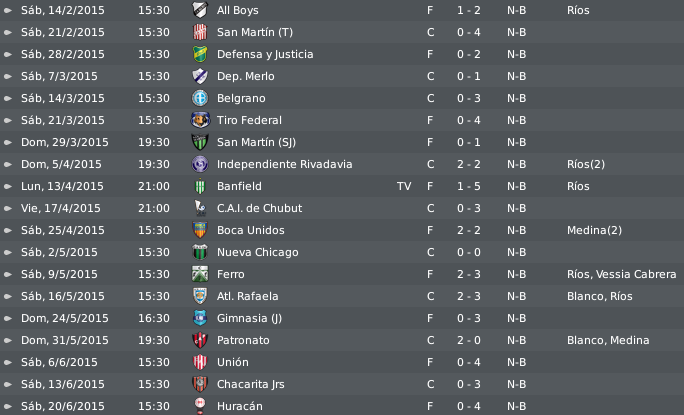
Task: Open the Nueva Chicago team link
Action: (257, 252)
